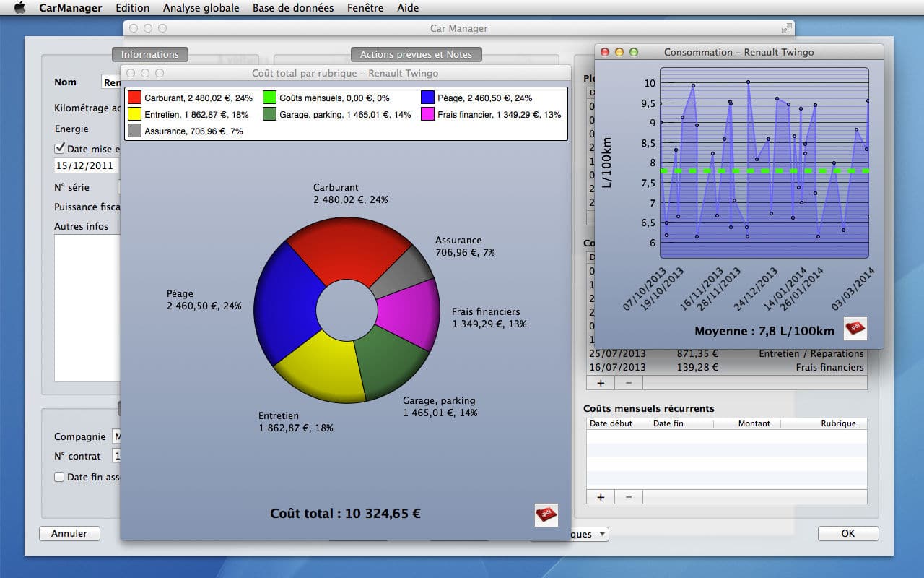924x578 pixels.
Task: Click the yellow Entretien legend swatch
Action: coord(134,114)
